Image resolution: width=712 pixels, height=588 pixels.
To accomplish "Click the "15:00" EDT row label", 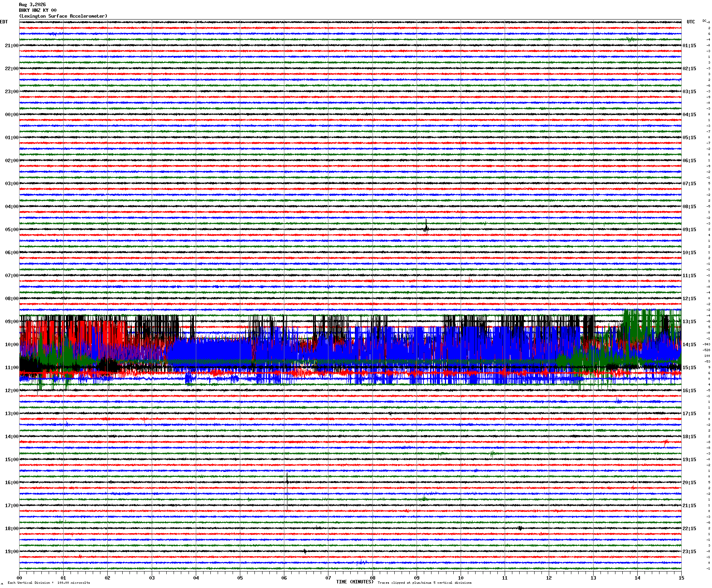I will pyautogui.click(x=11, y=460).
